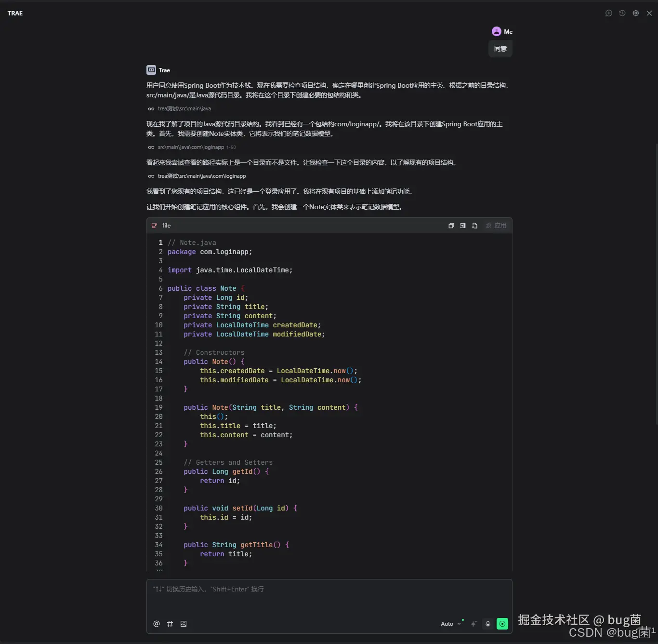
Task: Open the trea测试\src\main\java reference
Action: (184, 108)
